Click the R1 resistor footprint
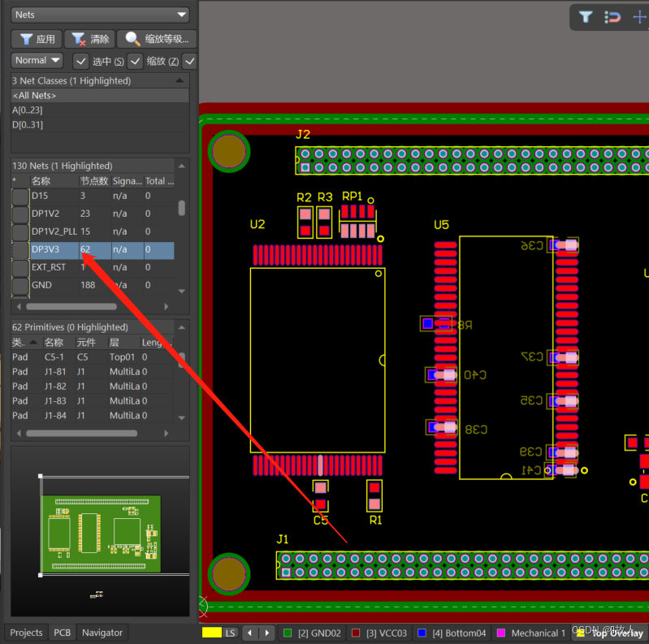649x644 pixels. (x=374, y=496)
